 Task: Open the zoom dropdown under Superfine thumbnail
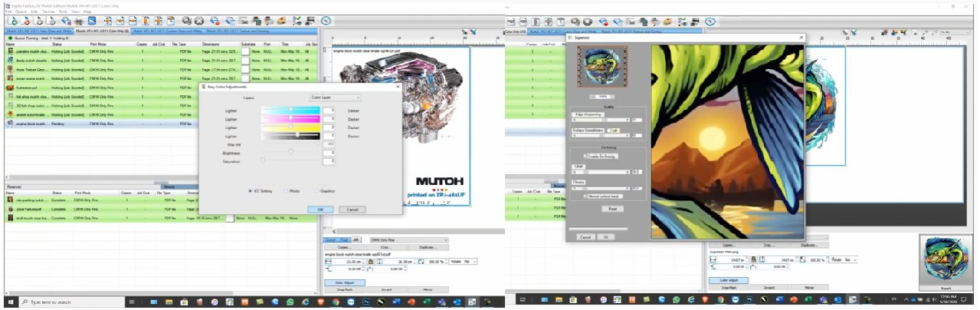(x=601, y=96)
